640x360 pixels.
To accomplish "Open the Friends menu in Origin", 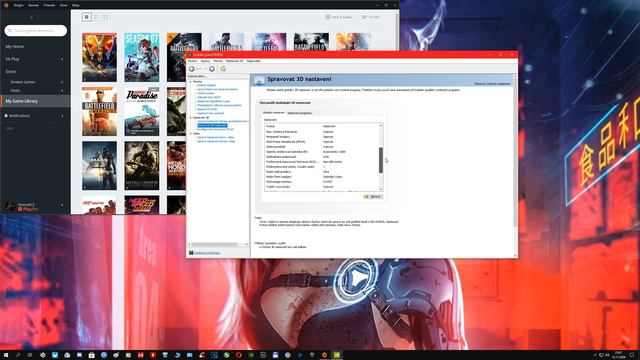I will click(49, 5).
